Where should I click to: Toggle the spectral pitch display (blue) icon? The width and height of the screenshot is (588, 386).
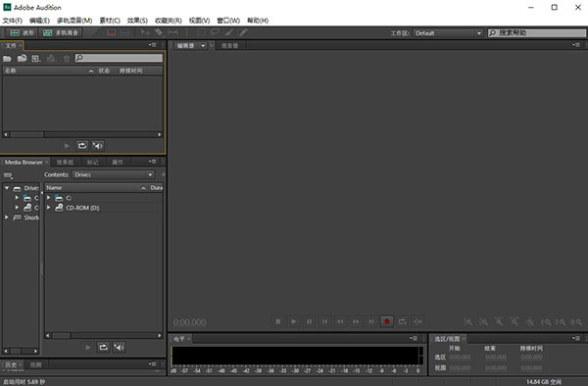(x=124, y=33)
